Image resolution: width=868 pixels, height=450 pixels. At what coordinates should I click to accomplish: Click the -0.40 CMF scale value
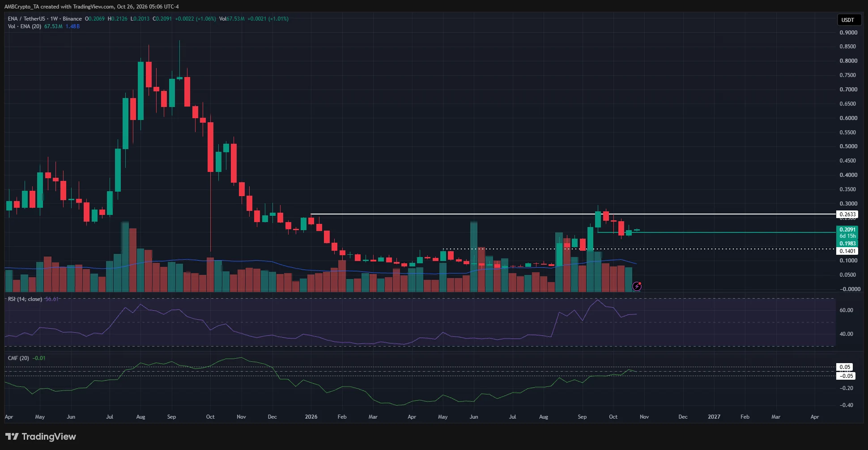coord(846,405)
